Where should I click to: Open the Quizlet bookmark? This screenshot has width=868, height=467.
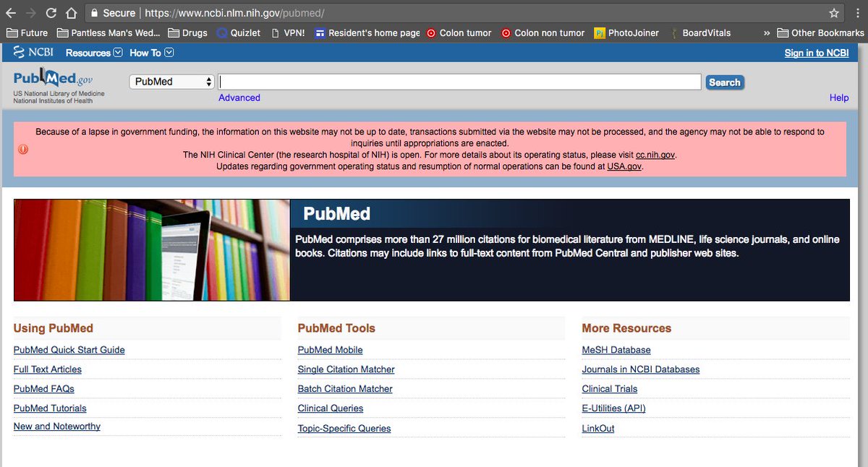[x=239, y=33]
